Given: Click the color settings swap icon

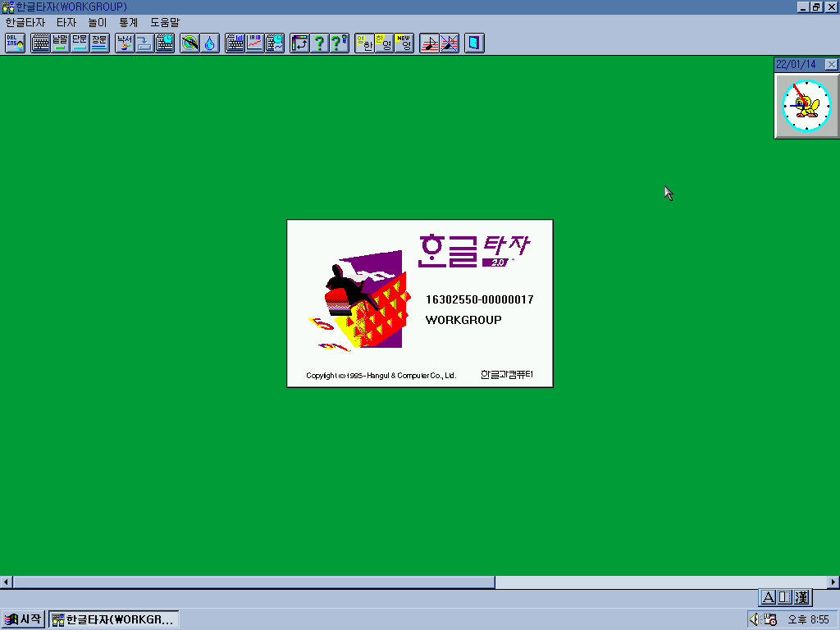Looking at the screenshot, I should [x=299, y=43].
